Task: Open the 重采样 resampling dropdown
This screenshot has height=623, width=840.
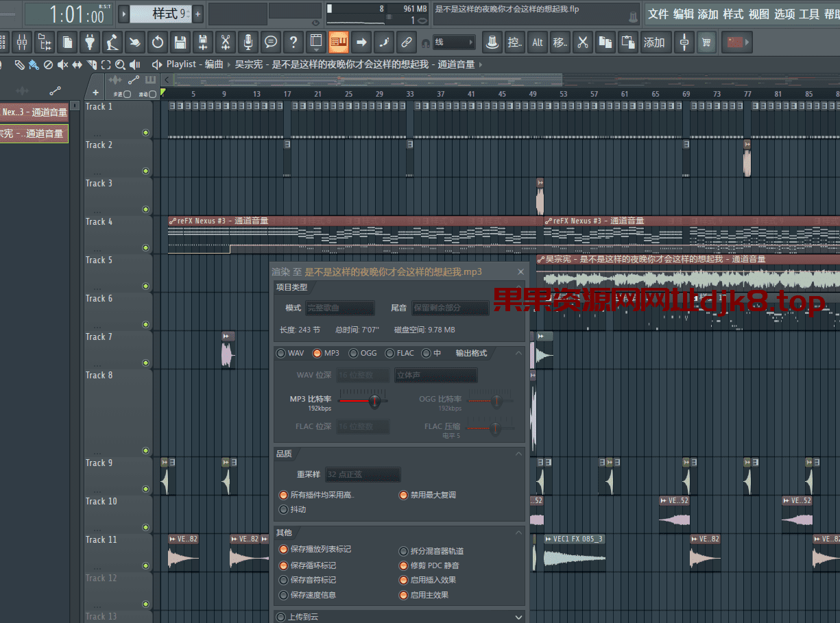Action: (x=363, y=474)
